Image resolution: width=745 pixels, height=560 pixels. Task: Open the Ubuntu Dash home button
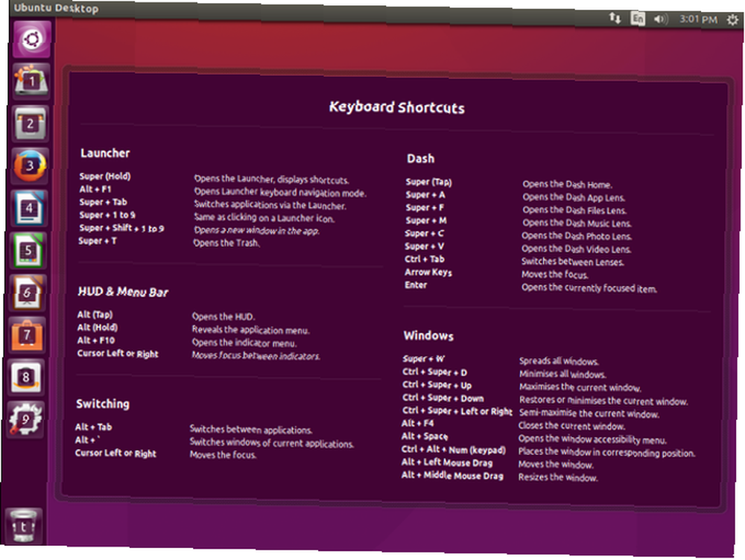coord(32,39)
